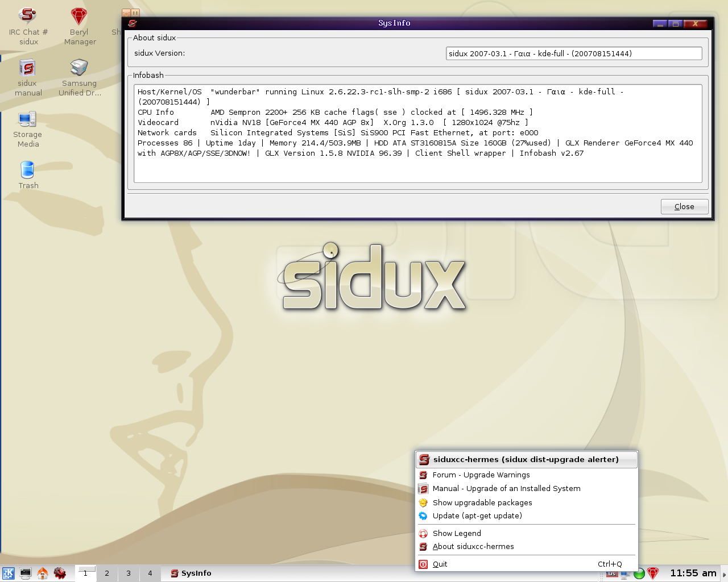Image resolution: width=728 pixels, height=582 pixels.
Task: Click the SysInfo window title bar
Action: point(394,23)
